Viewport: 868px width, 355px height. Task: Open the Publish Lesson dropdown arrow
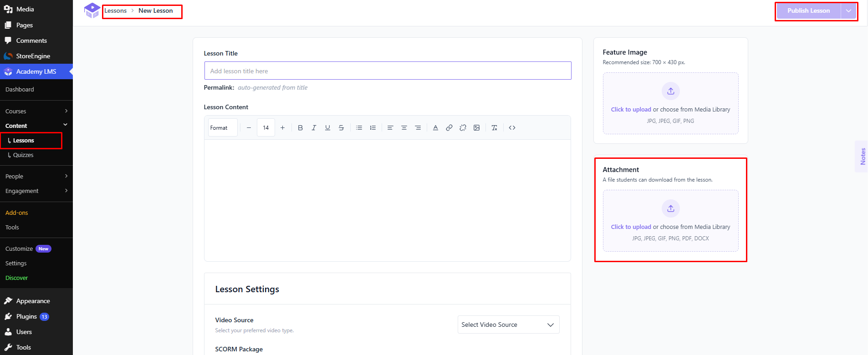(x=848, y=11)
